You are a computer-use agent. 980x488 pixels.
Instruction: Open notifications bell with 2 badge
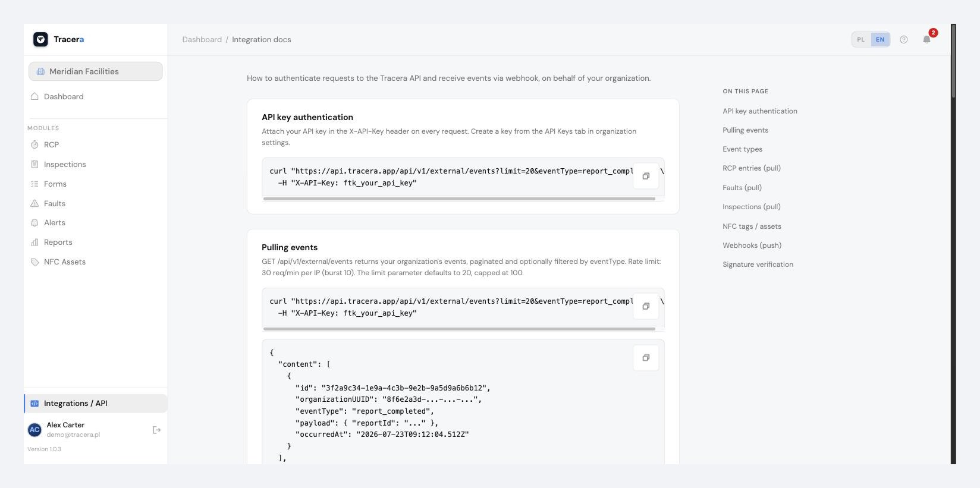pos(926,39)
